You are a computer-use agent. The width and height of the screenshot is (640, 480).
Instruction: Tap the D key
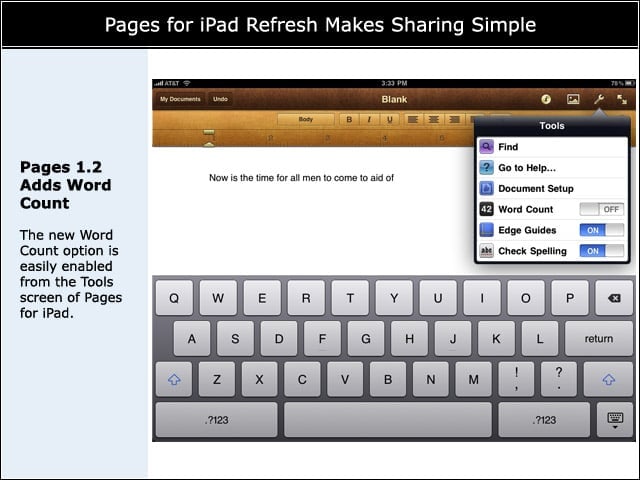279,338
